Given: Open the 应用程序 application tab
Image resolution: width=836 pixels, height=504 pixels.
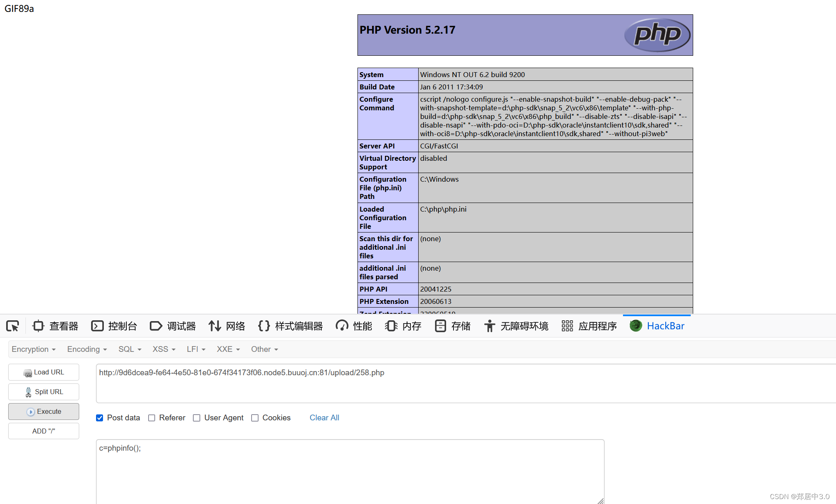Looking at the screenshot, I should 589,326.
